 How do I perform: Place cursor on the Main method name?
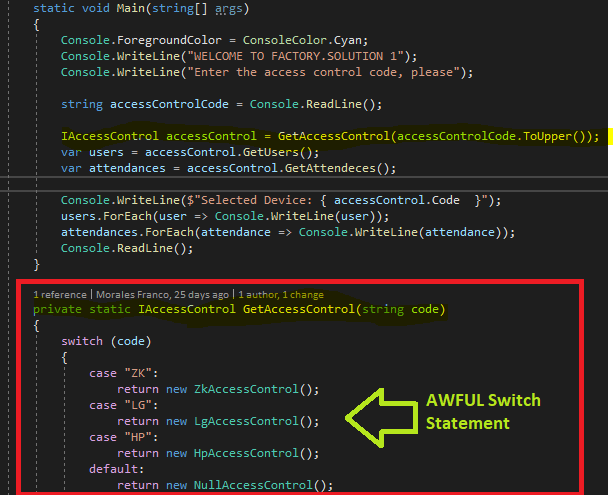131,8
